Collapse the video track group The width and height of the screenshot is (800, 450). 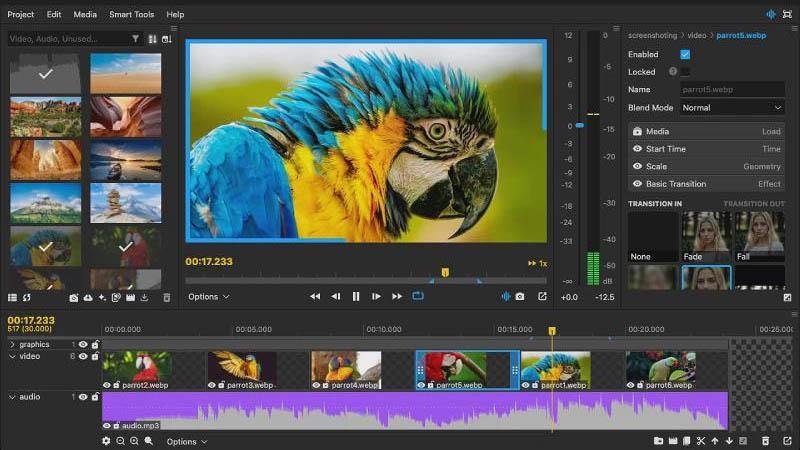coord(12,356)
